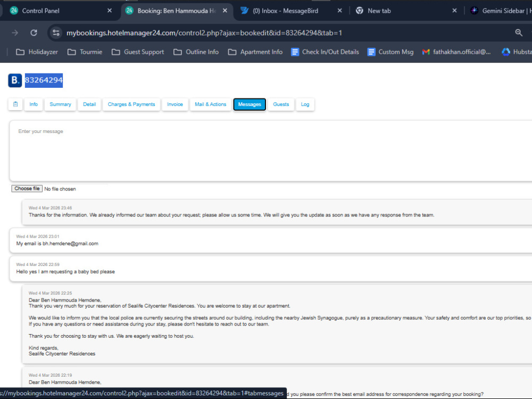The image size is (532, 399).
Task: Open the Mail & Actions tab
Action: click(x=210, y=104)
